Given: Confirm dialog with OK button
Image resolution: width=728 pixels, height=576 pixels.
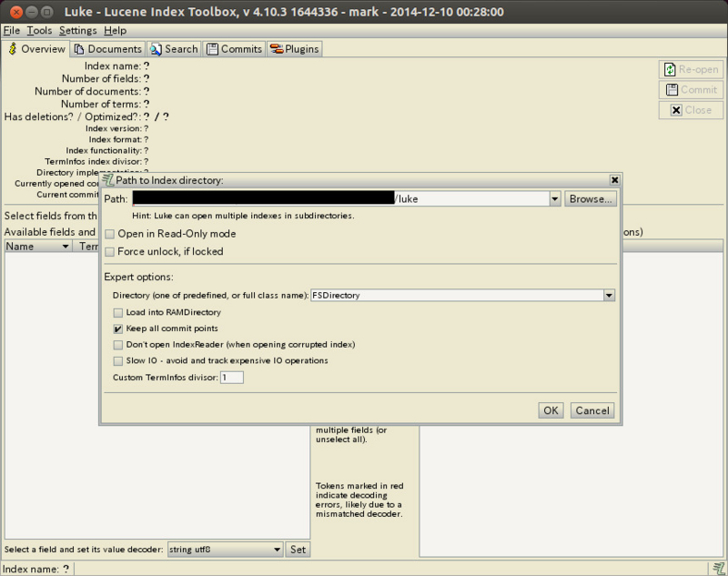Looking at the screenshot, I should [551, 410].
